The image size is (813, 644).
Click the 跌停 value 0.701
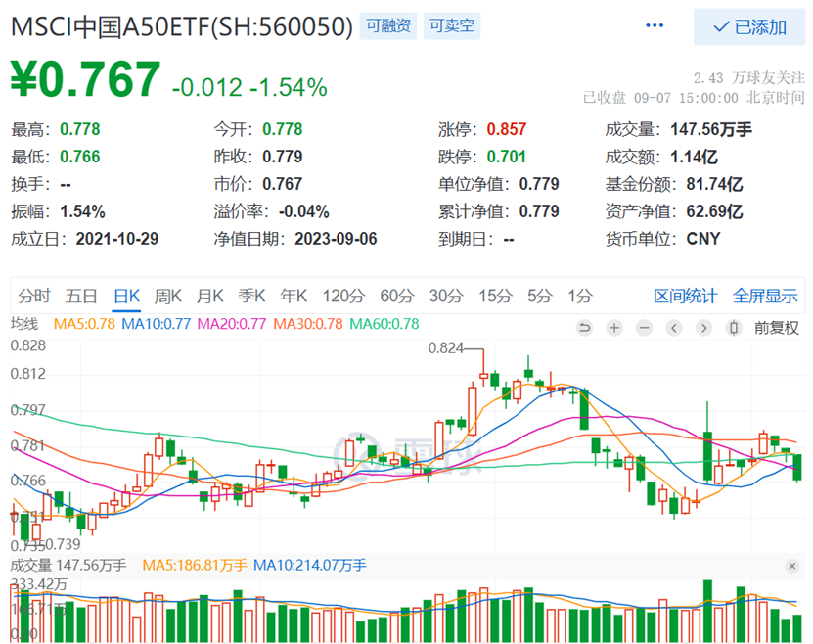coord(507,157)
